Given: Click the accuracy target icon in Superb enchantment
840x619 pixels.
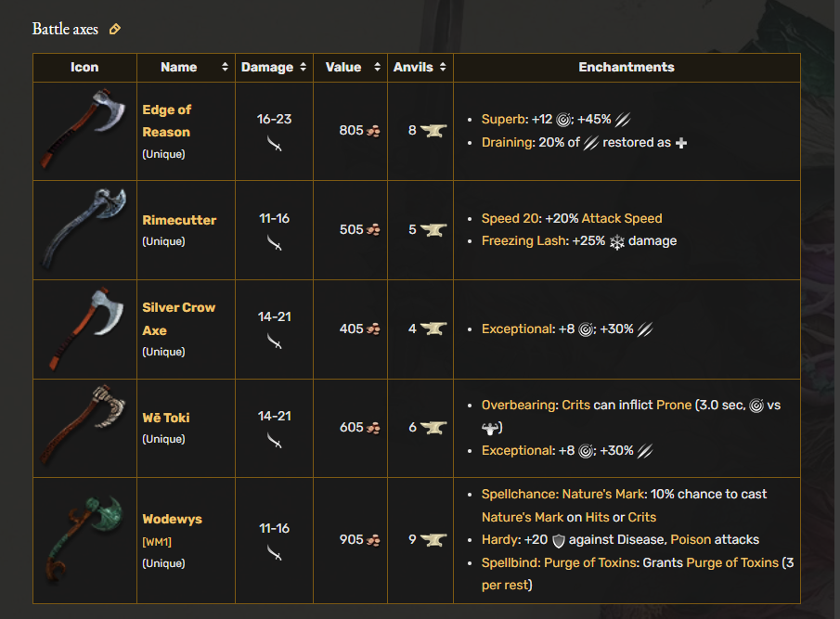Looking at the screenshot, I should (563, 120).
